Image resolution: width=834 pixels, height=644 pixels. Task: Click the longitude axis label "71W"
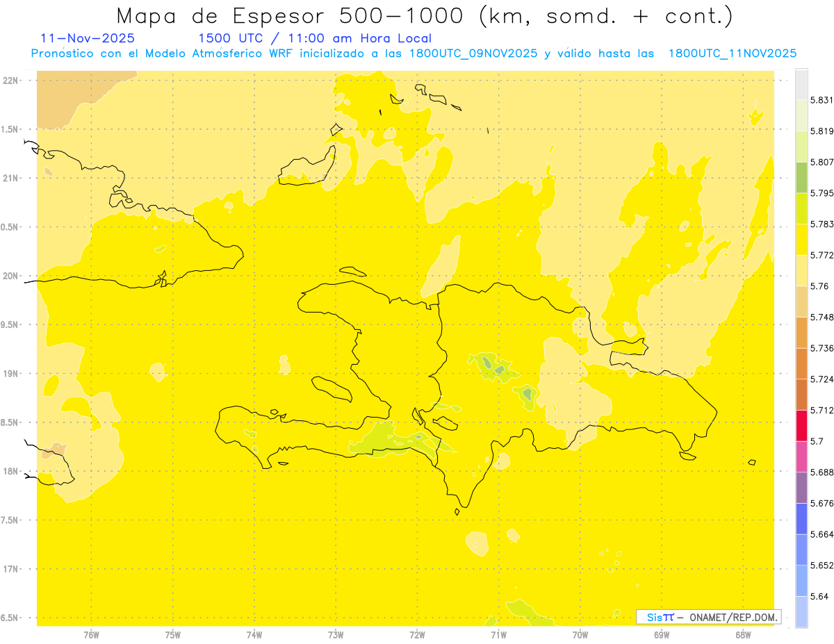[x=498, y=635]
